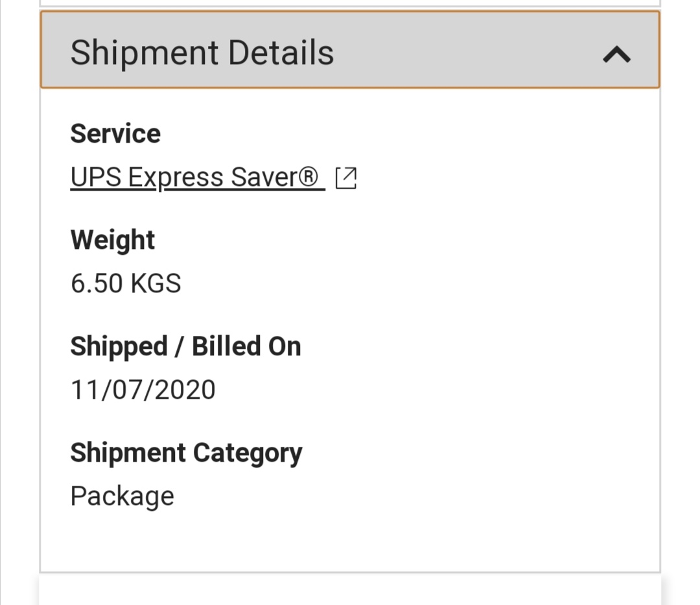Click the Shipment Category label

coord(186,453)
